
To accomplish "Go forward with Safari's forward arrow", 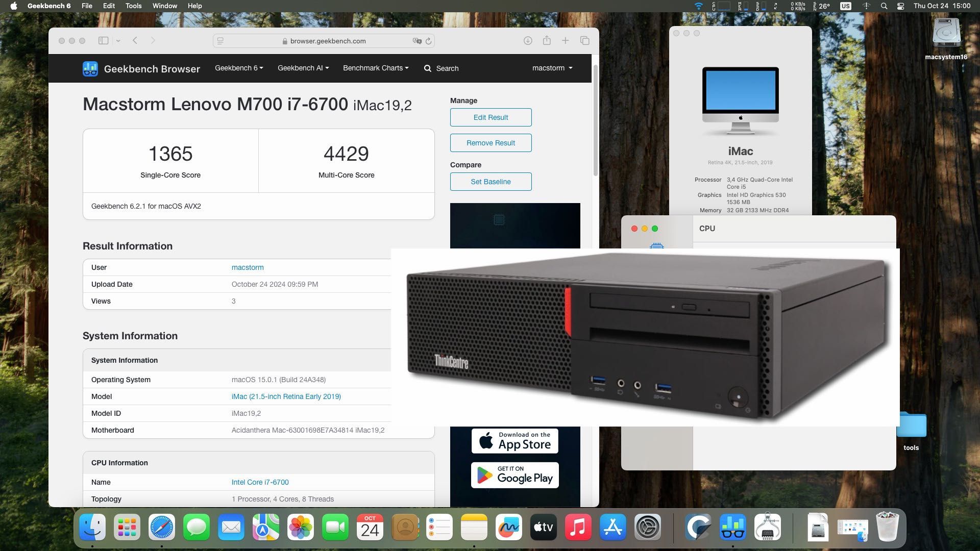I will (x=153, y=40).
